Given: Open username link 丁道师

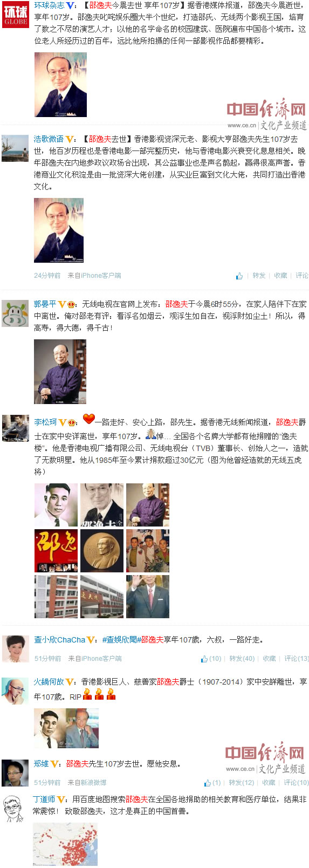Looking at the screenshot, I should click(x=44, y=799).
